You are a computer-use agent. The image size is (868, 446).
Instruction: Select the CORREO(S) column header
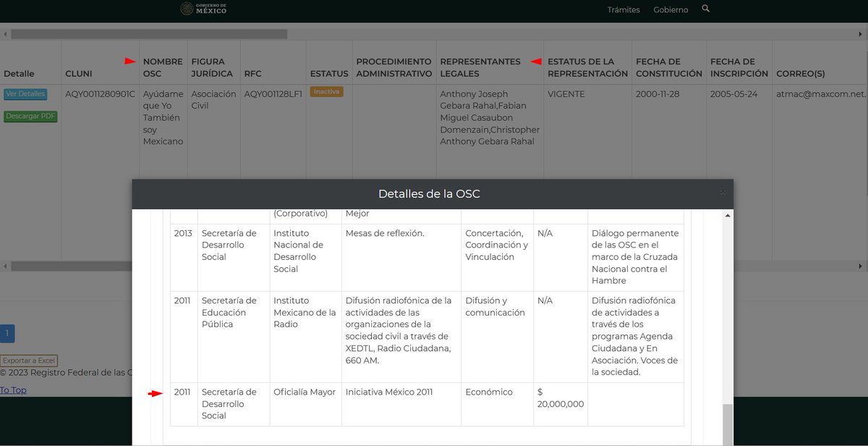point(801,74)
